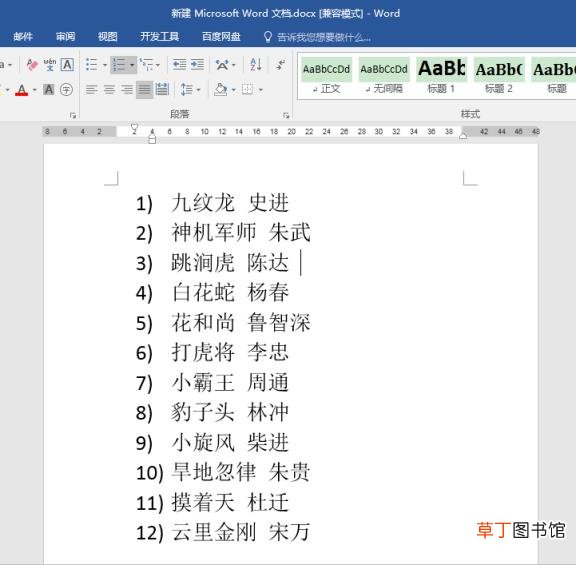Click list item 摸着天 杜迁

click(230, 502)
